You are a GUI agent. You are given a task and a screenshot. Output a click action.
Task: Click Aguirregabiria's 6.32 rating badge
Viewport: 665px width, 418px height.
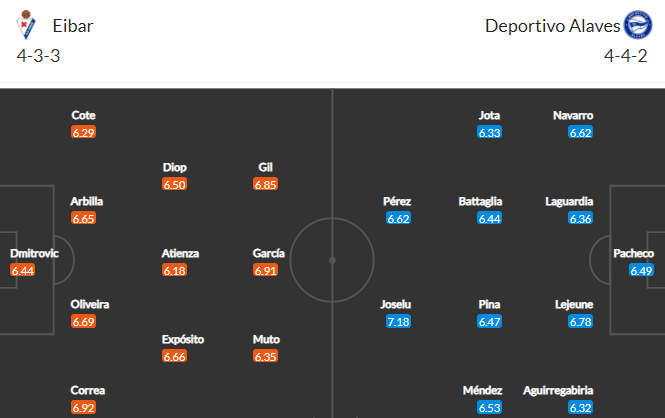(581, 407)
